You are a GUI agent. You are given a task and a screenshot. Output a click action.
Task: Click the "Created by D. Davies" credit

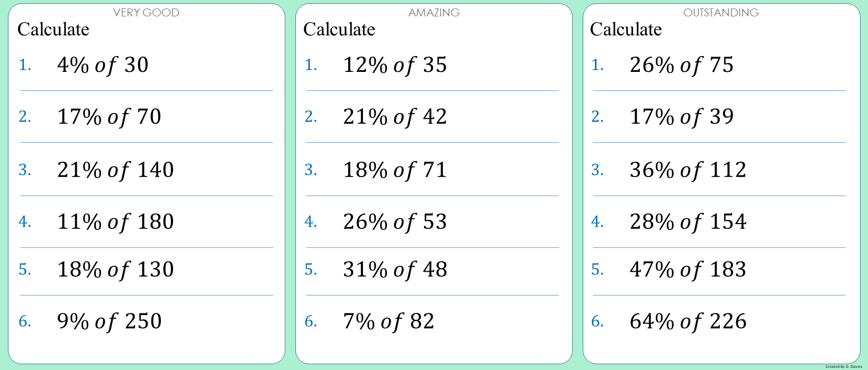tap(844, 366)
